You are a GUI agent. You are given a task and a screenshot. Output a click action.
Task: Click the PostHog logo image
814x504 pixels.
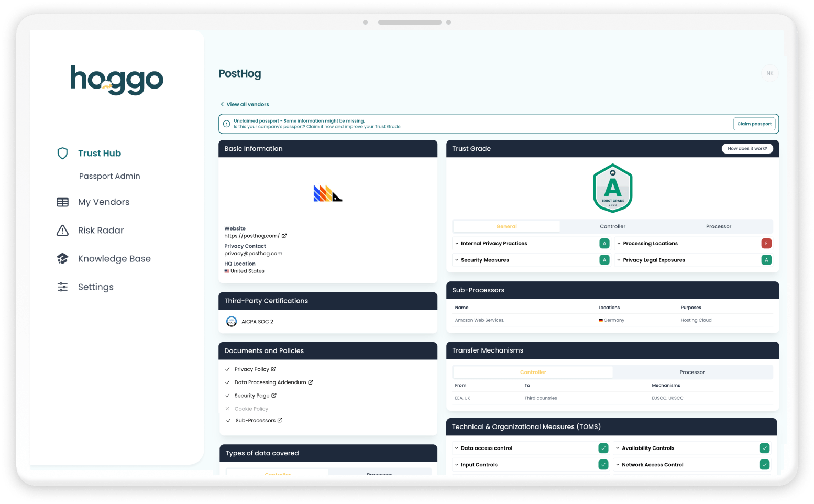coord(328,193)
